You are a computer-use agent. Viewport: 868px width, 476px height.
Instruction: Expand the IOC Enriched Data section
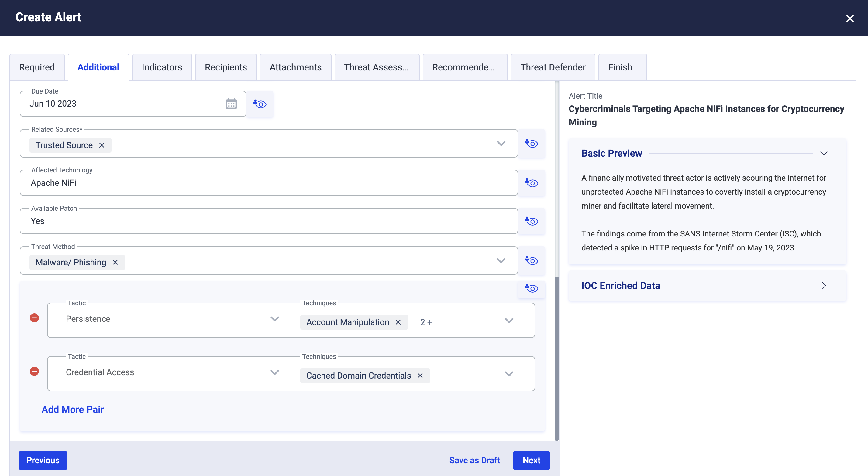(824, 286)
